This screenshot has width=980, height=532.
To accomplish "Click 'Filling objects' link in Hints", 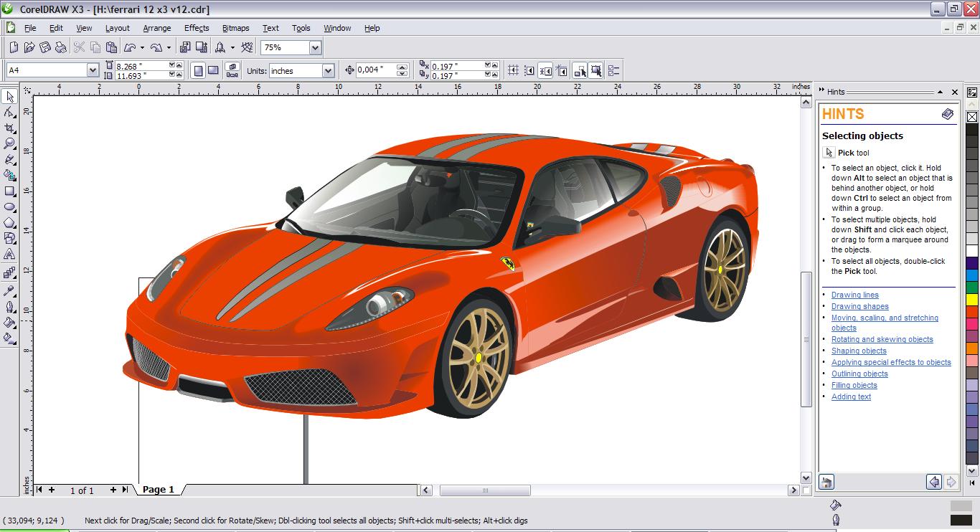I will click(x=854, y=385).
